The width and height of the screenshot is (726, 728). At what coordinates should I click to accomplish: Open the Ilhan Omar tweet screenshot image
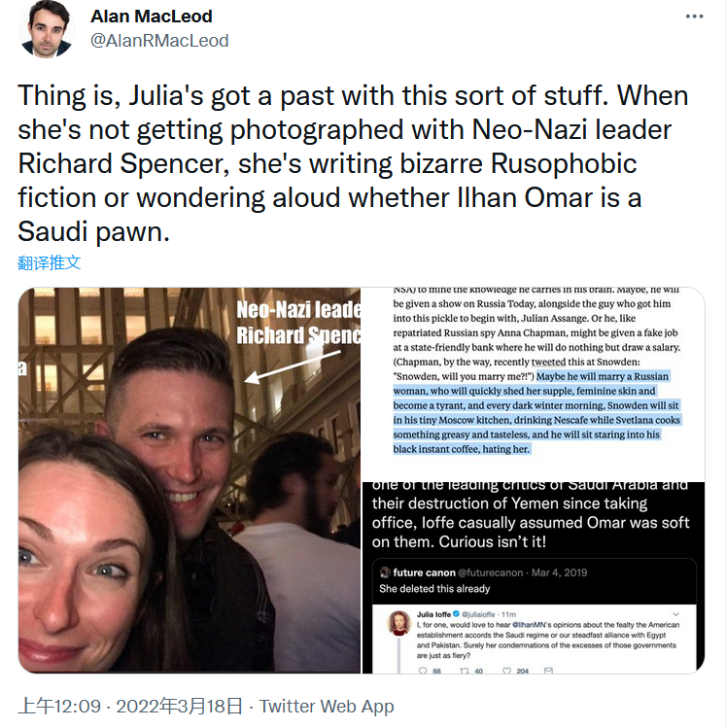pos(534,577)
